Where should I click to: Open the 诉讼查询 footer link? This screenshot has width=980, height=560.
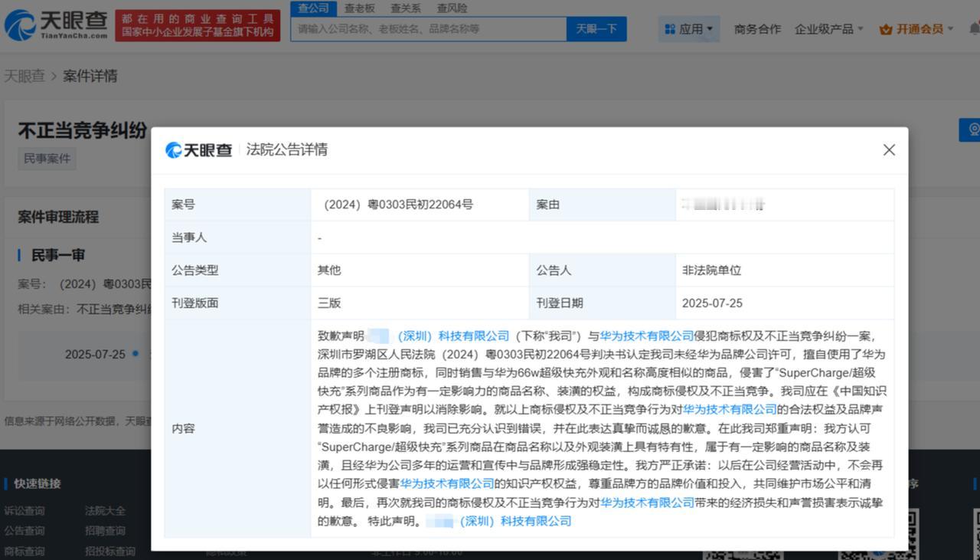coord(24,511)
